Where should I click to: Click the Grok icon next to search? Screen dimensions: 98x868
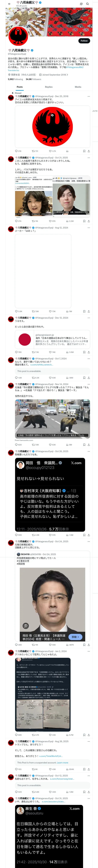(81, 4)
